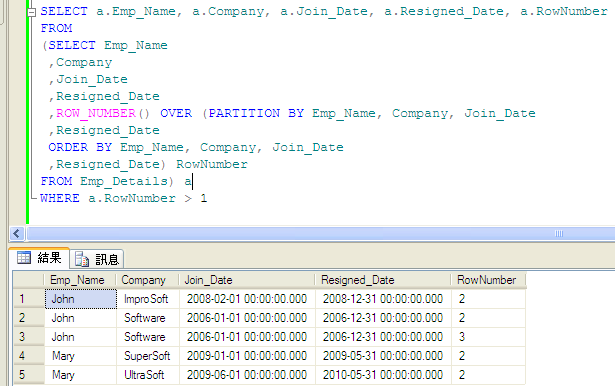This screenshot has width=615, height=386.
Task: Click the ImproSoft company cell
Action: (x=148, y=299)
